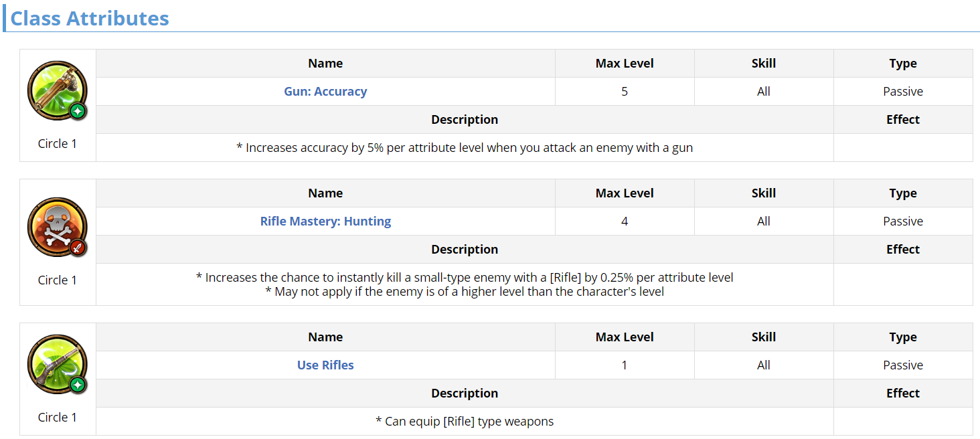Open the Use Rifles link
The width and height of the screenshot is (980, 439).
point(325,365)
